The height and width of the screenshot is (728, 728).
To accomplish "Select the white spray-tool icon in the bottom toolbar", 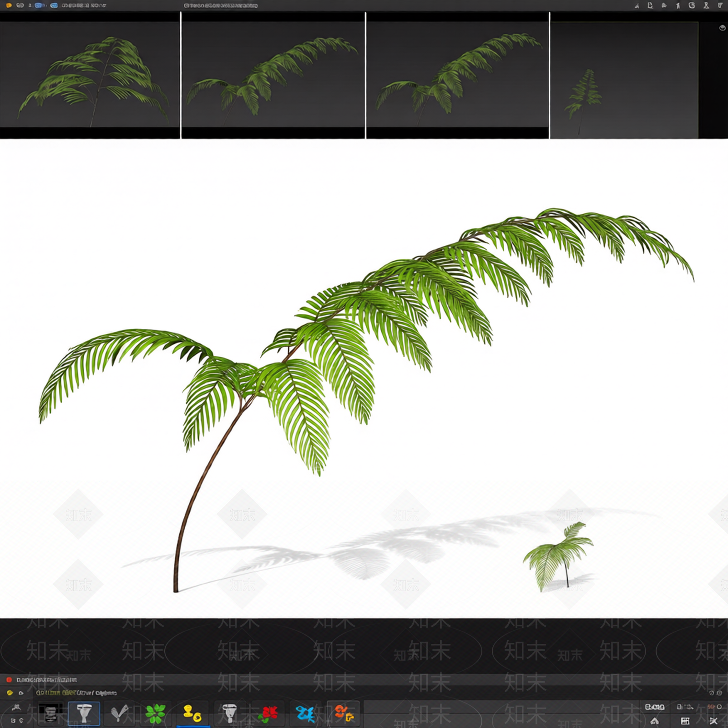I will tap(230, 712).
